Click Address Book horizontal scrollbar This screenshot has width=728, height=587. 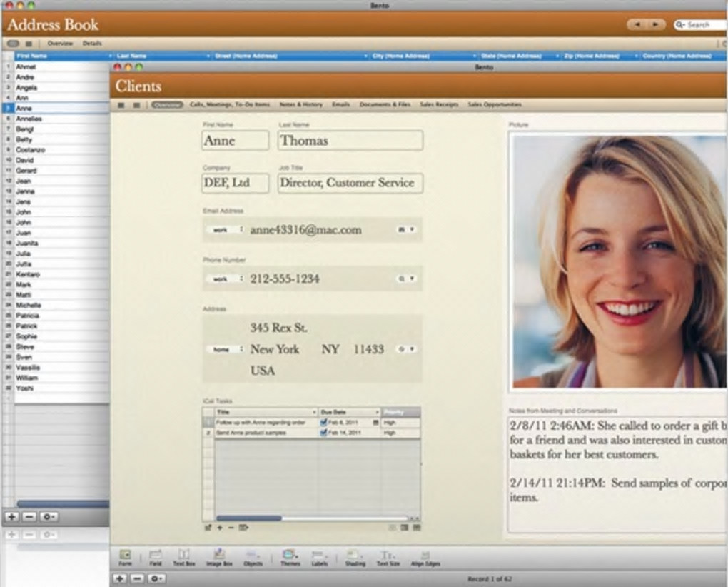point(63,503)
